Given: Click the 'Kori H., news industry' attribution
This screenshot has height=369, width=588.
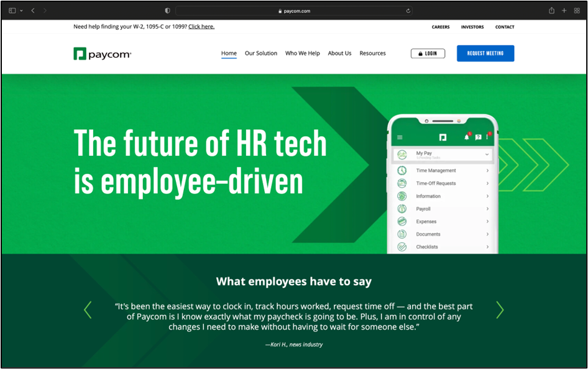Looking at the screenshot, I should [294, 344].
